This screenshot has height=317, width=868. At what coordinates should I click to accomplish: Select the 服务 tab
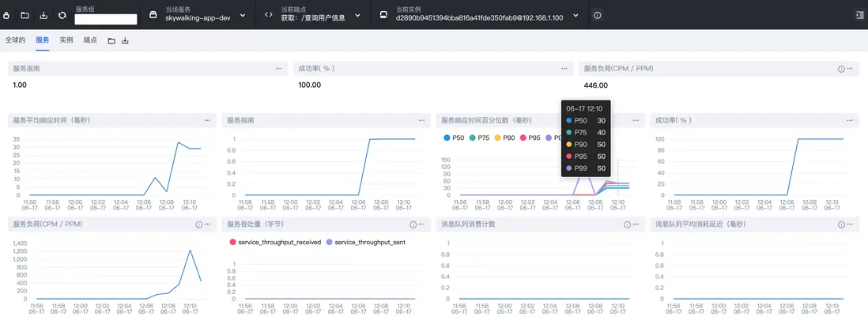pyautogui.click(x=42, y=40)
